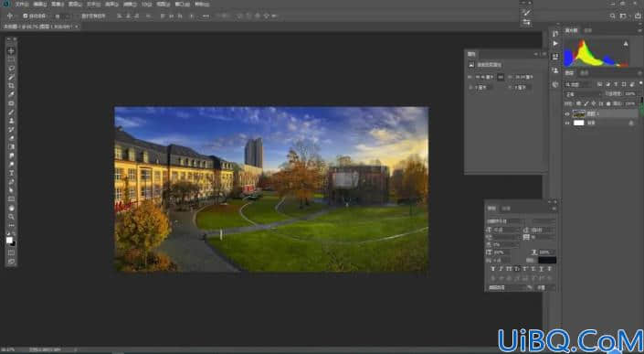Collapse the Properties panel using double arrows

tap(536, 54)
